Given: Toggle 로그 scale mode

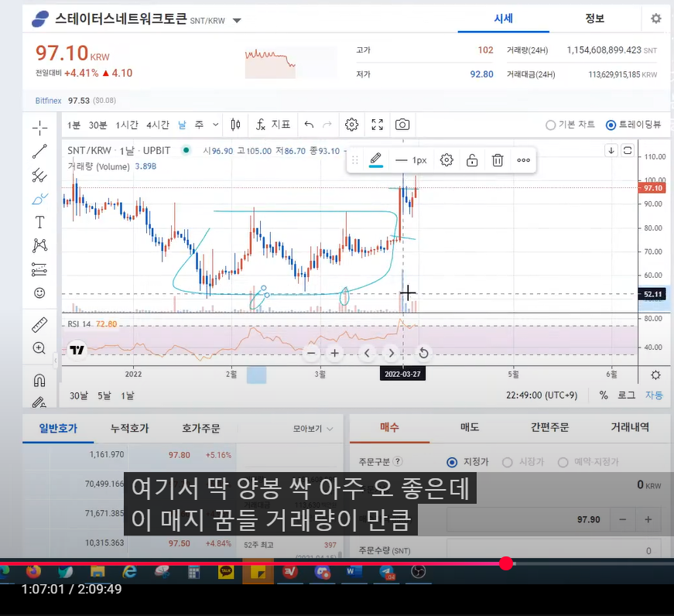Looking at the screenshot, I should [x=626, y=395].
